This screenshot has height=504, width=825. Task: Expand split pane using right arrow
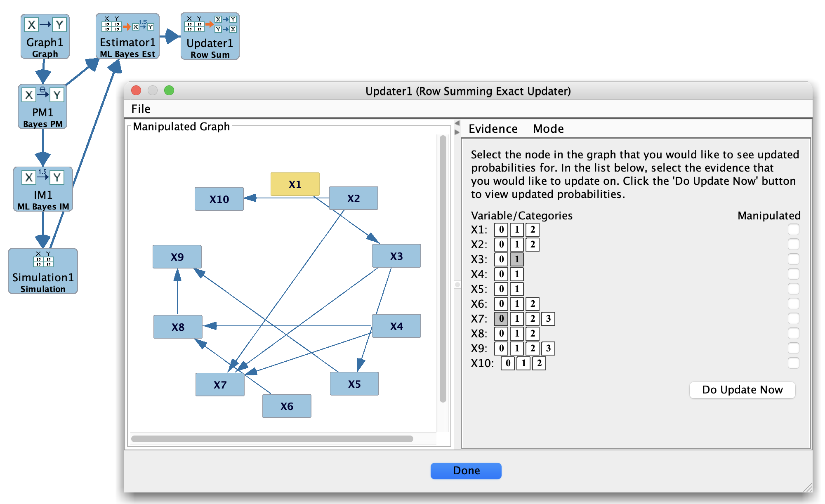click(457, 132)
